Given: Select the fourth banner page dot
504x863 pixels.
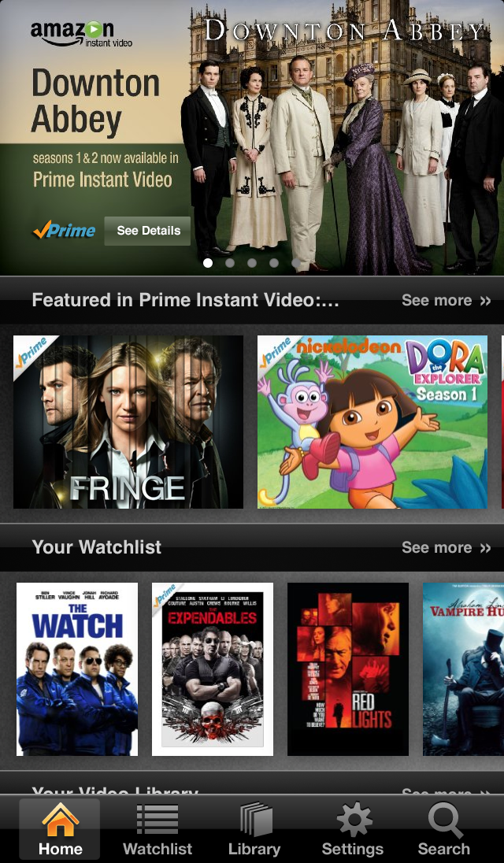Looking at the screenshot, I should [273, 263].
